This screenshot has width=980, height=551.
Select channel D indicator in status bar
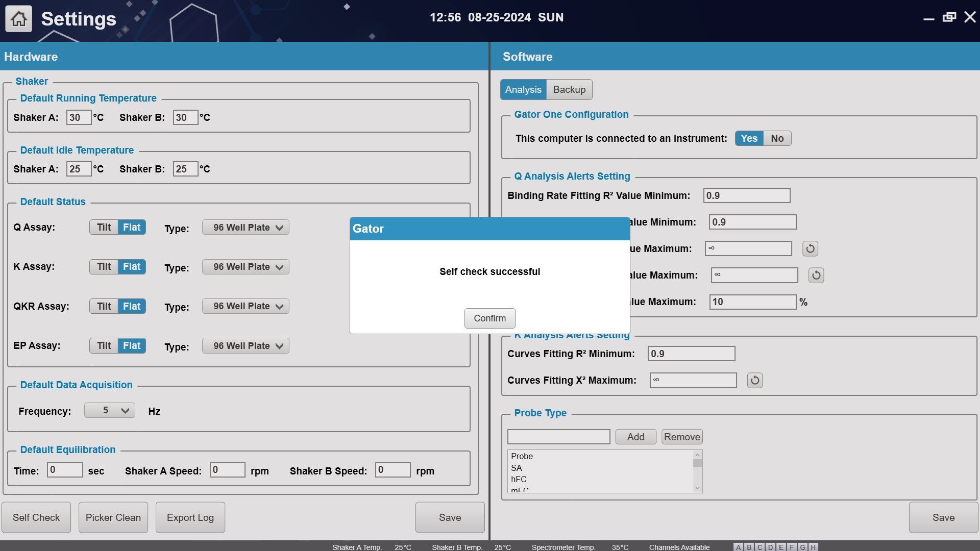[x=770, y=547]
